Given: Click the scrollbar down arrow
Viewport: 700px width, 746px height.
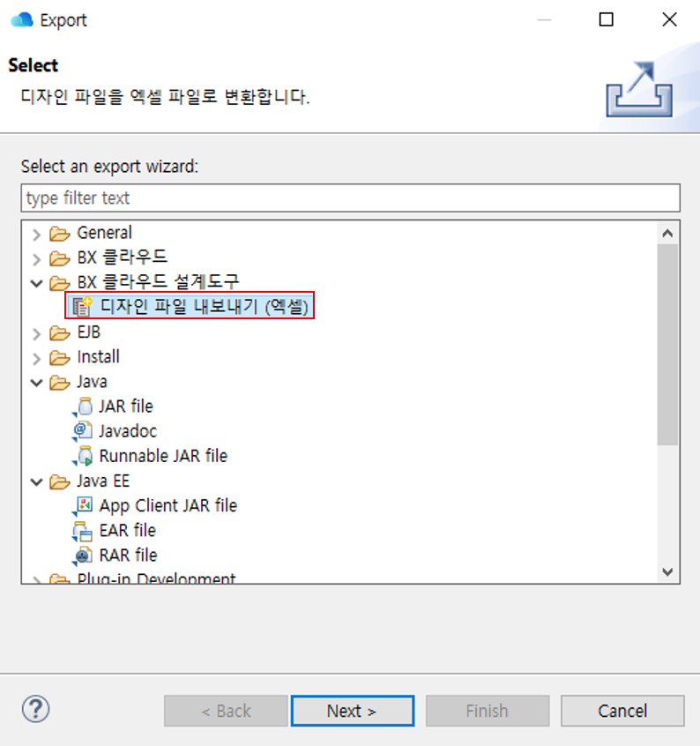Looking at the screenshot, I should (x=667, y=571).
